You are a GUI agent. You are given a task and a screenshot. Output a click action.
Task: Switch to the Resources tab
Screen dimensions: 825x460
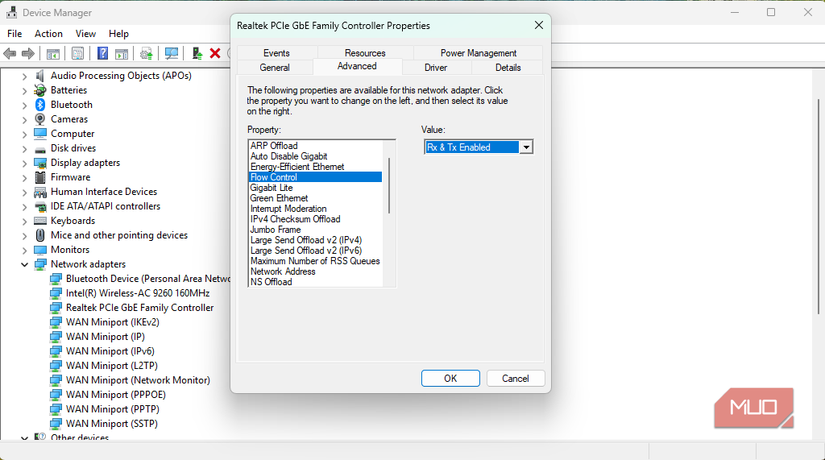[x=365, y=53]
